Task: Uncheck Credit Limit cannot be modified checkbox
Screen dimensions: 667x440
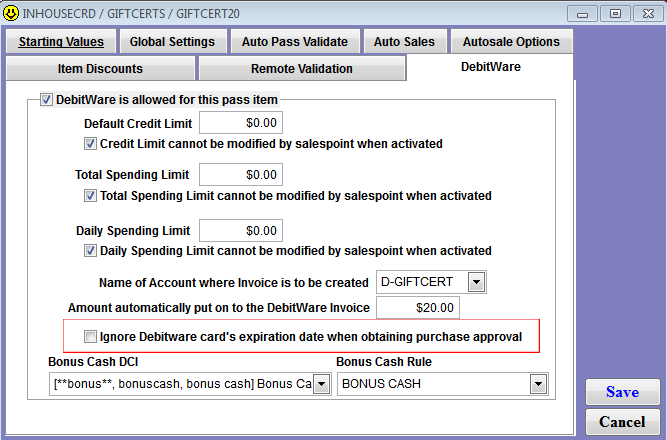Action: [90, 144]
